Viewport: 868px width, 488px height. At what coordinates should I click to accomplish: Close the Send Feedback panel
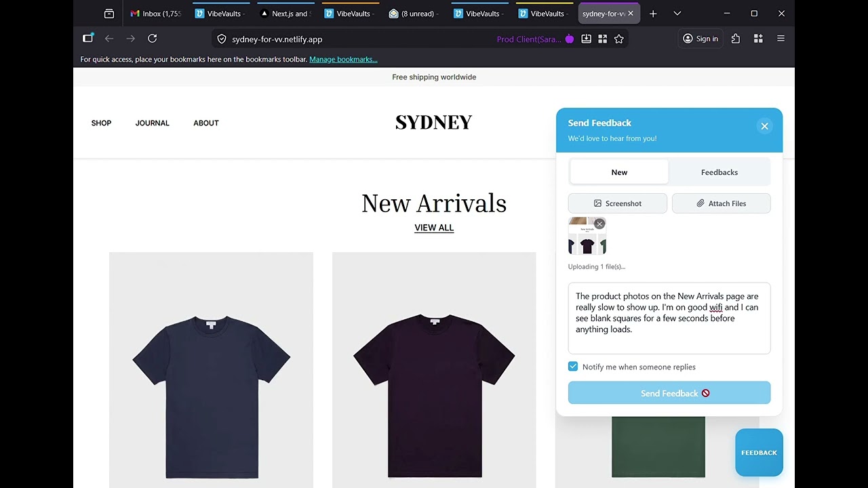coord(764,126)
